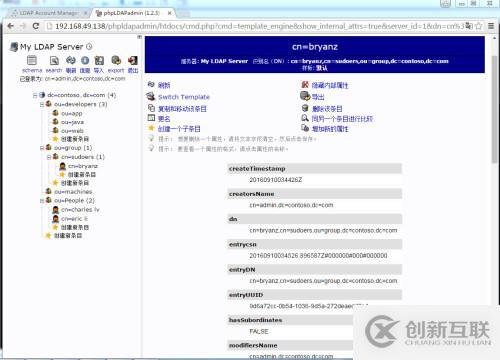The height and width of the screenshot is (360, 500).
Task: Click the entryDN attribute name
Action: (x=242, y=270)
